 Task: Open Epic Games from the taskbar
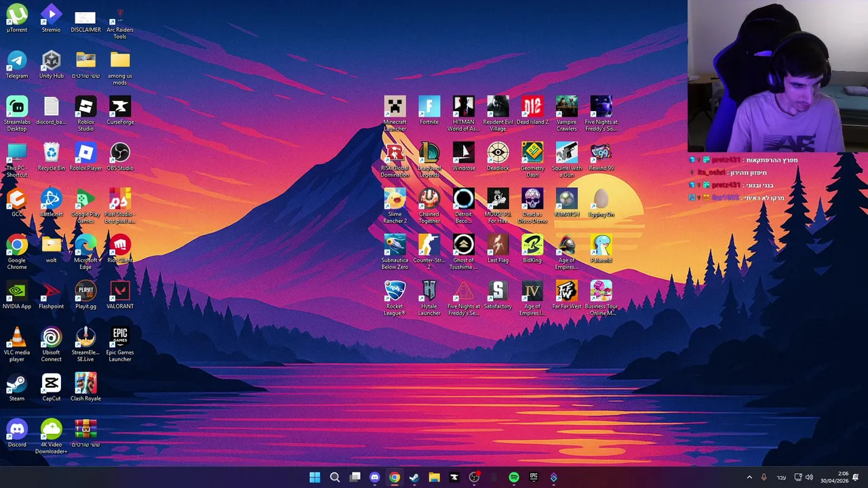click(x=534, y=477)
